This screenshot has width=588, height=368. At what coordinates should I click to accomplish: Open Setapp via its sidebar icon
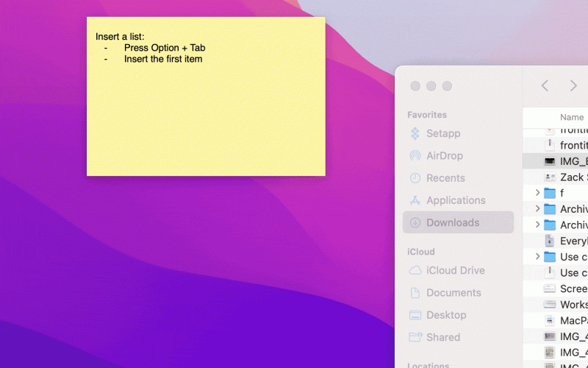(415, 133)
